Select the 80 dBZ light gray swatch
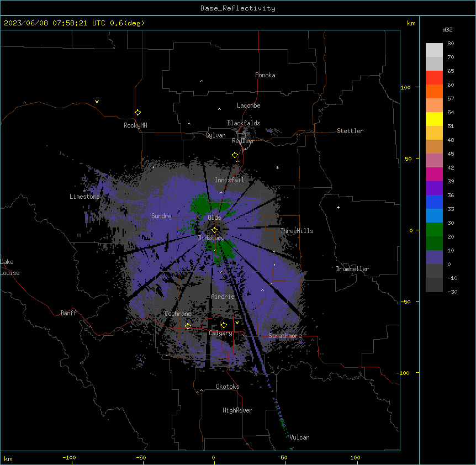This screenshot has width=476, height=465. [434, 50]
